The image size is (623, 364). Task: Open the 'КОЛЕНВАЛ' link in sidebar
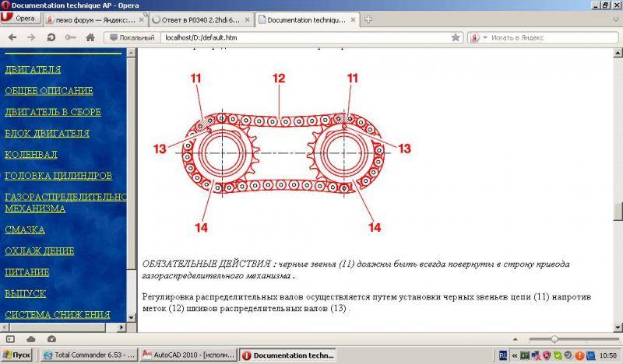(31, 155)
